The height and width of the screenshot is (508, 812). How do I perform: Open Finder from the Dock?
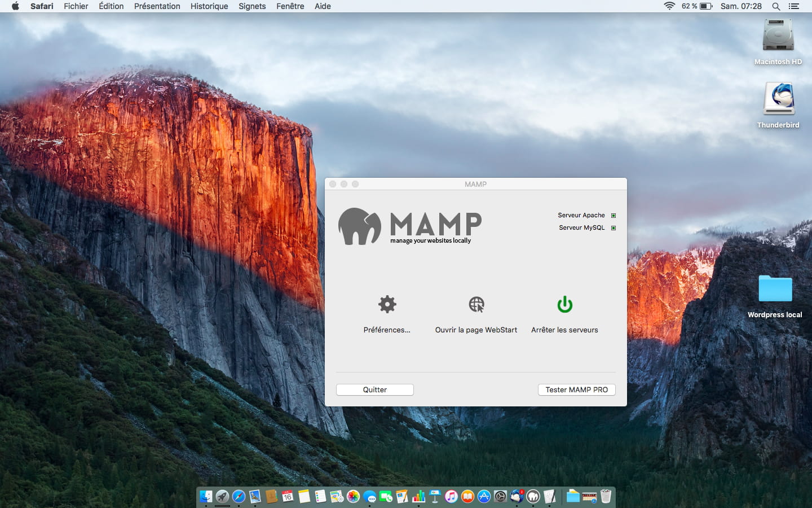coord(206,496)
